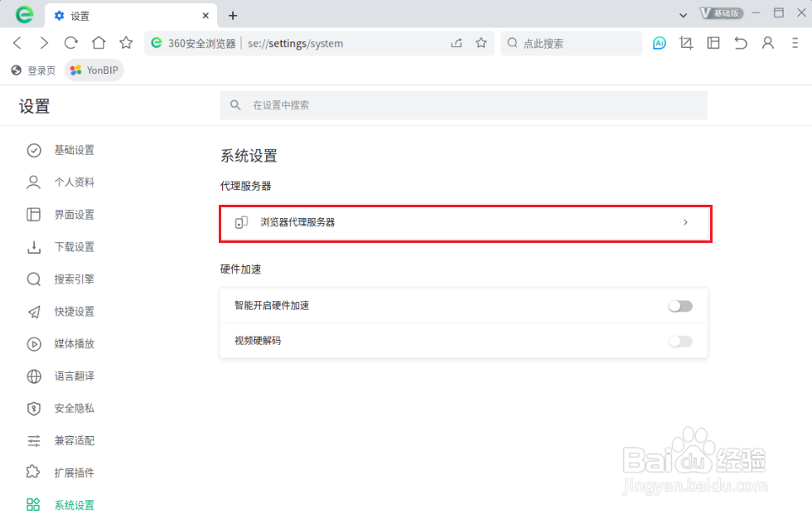Toggle the sidebar layout icon
The height and width of the screenshot is (514, 812).
713,43
